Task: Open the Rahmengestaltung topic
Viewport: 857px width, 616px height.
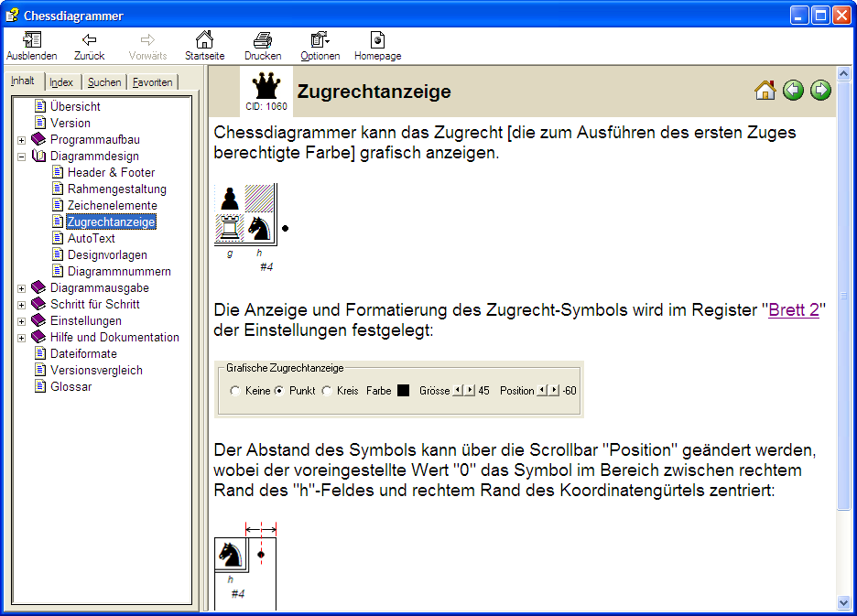Action: (x=117, y=189)
